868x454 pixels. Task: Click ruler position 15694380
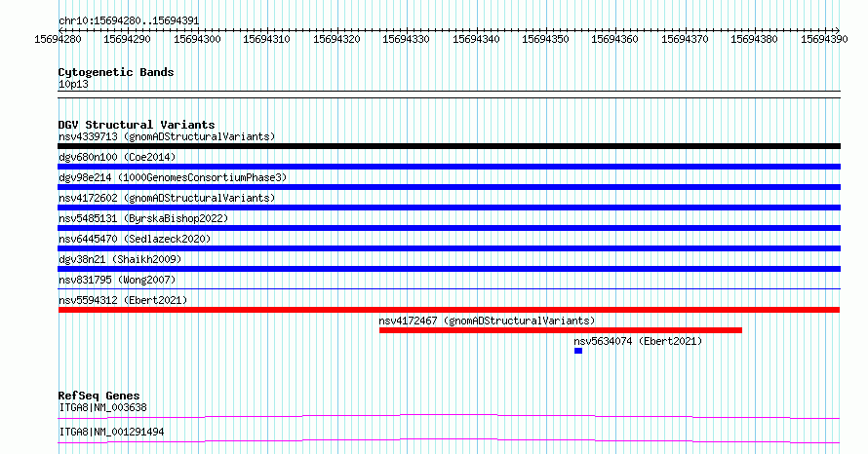tap(754, 39)
